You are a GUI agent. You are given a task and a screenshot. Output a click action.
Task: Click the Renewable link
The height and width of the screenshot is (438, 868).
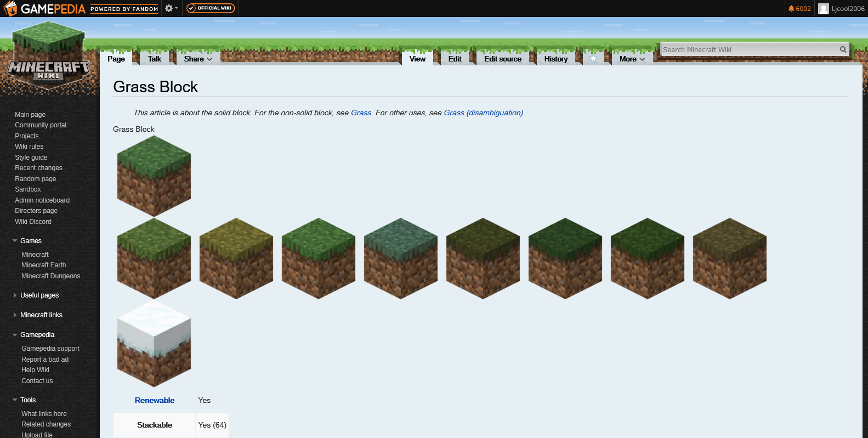(x=155, y=401)
